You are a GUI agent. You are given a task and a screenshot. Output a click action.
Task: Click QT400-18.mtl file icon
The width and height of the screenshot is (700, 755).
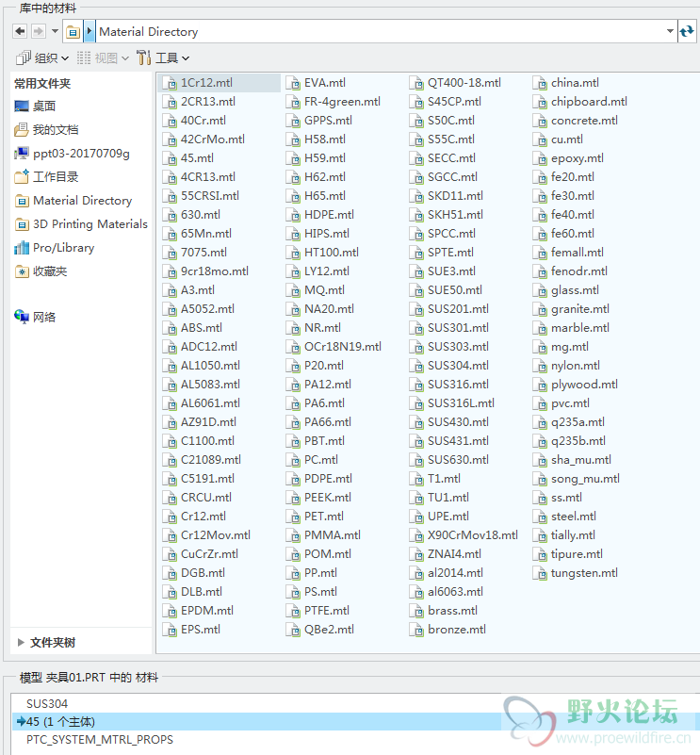tap(416, 83)
